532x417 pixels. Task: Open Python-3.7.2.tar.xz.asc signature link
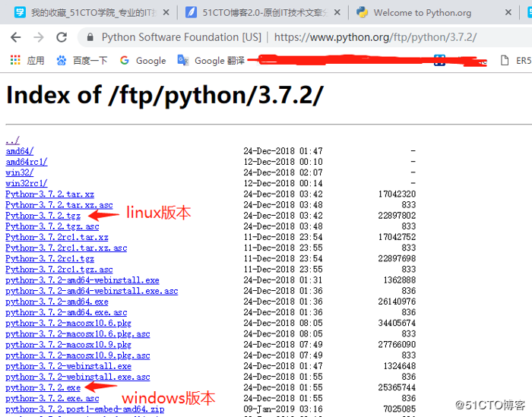point(59,205)
